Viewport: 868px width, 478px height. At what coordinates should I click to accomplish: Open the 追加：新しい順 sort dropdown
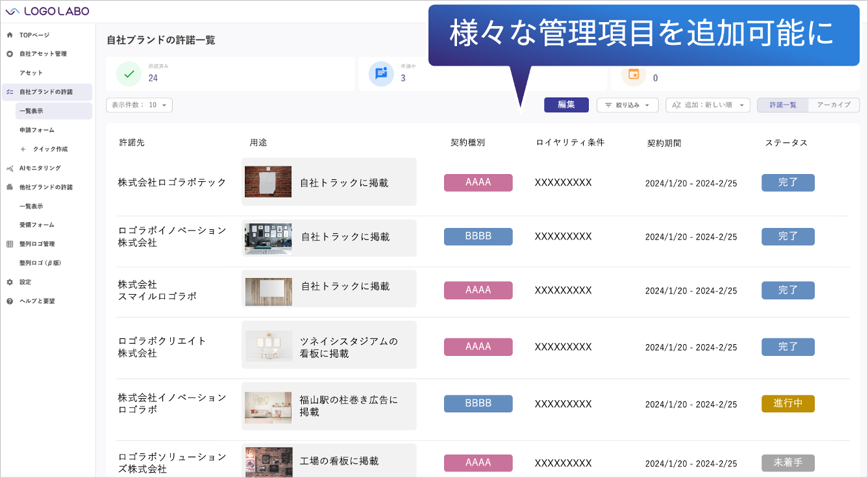708,105
